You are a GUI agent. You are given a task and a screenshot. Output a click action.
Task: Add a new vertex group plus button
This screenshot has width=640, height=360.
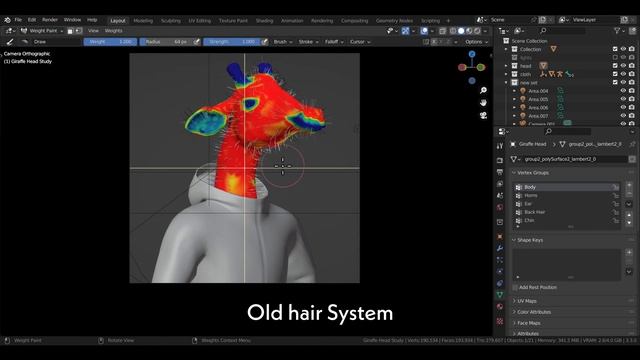[x=629, y=186]
